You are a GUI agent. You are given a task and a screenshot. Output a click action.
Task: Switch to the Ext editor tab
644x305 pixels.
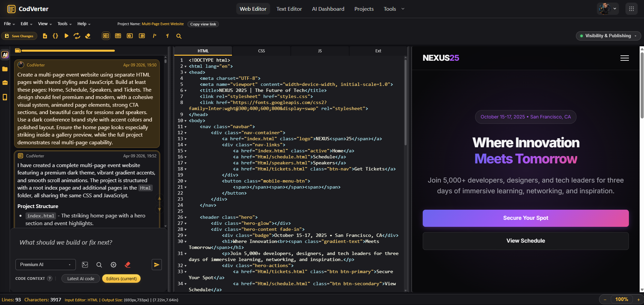point(378,51)
